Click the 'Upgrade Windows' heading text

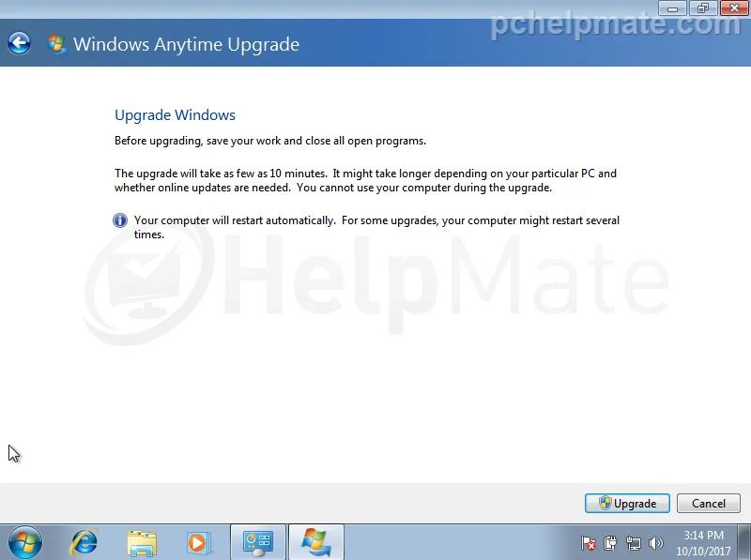point(175,115)
